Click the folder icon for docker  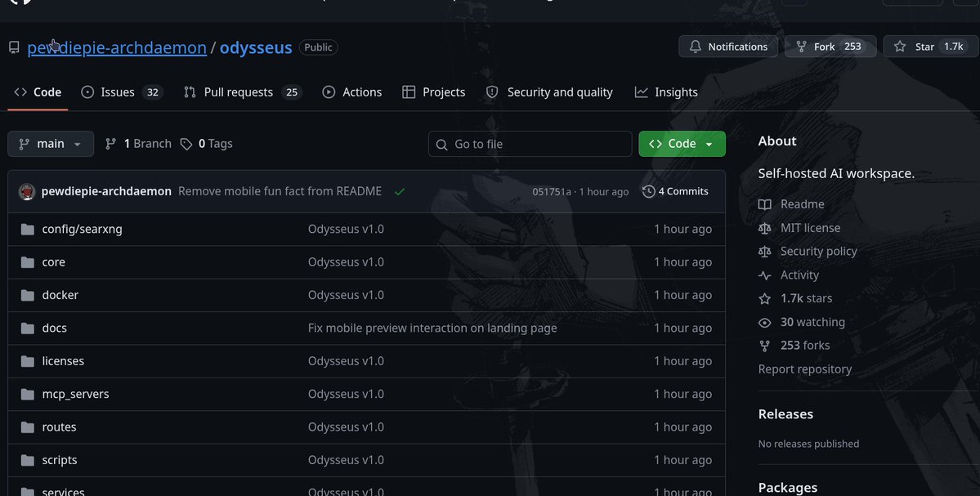tap(28, 295)
